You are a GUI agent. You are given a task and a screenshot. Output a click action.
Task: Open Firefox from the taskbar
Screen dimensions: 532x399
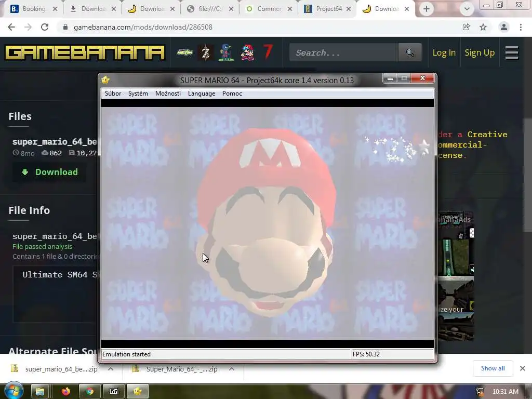tap(66, 392)
